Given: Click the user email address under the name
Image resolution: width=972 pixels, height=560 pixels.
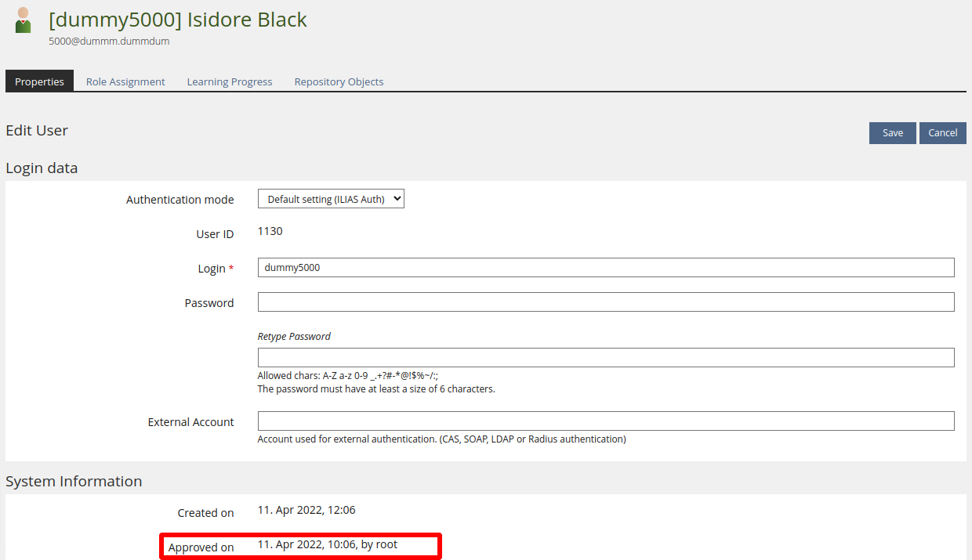Looking at the screenshot, I should [109, 42].
